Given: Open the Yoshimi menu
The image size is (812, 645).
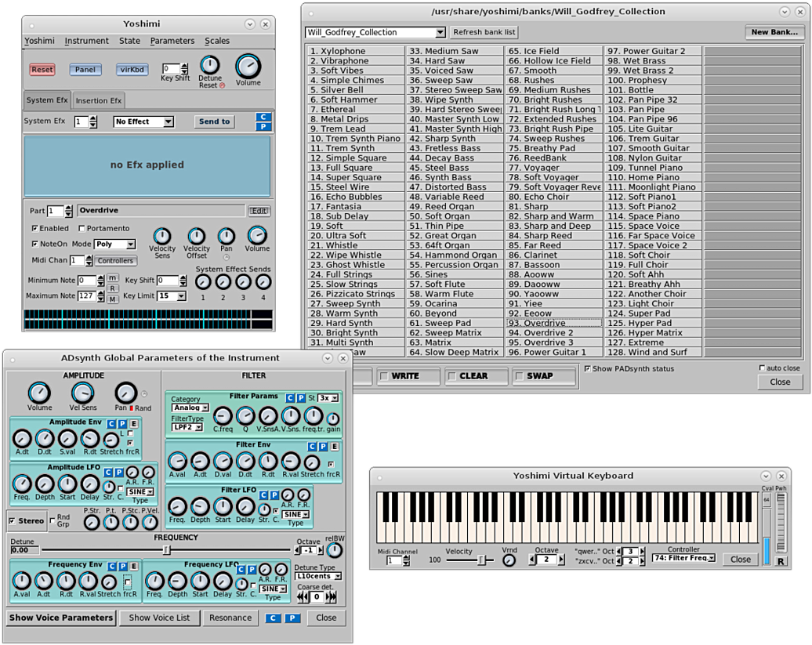Looking at the screenshot, I should [39, 41].
